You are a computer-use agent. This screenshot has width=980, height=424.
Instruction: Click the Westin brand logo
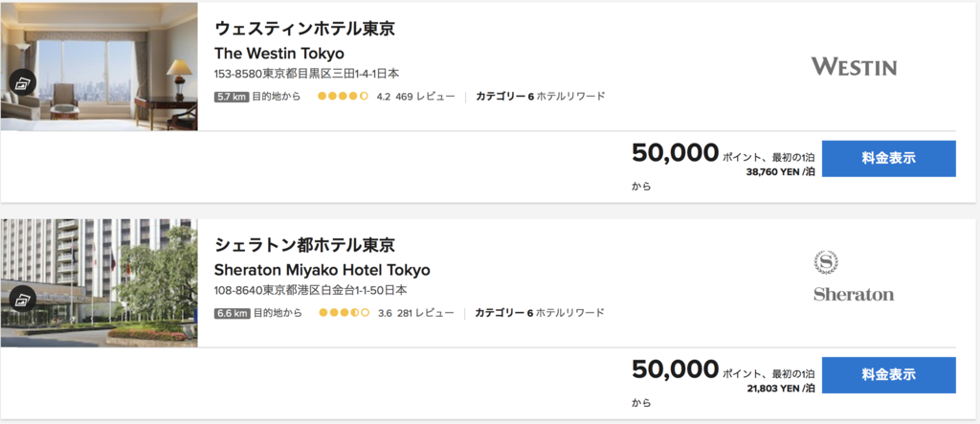pos(854,66)
